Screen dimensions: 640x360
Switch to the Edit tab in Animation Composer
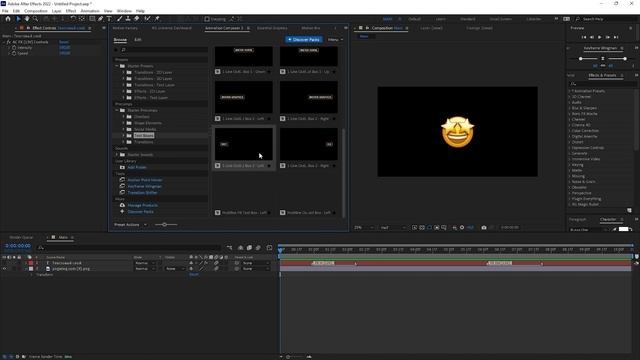tap(138, 40)
